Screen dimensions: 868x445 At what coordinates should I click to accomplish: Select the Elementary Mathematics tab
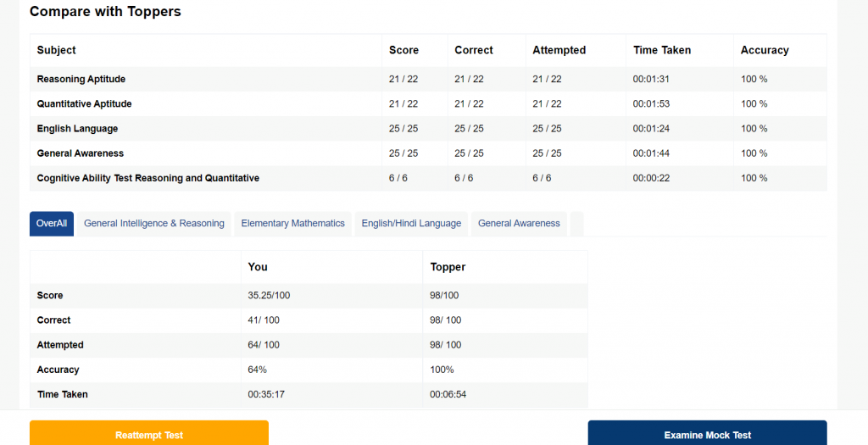292,224
